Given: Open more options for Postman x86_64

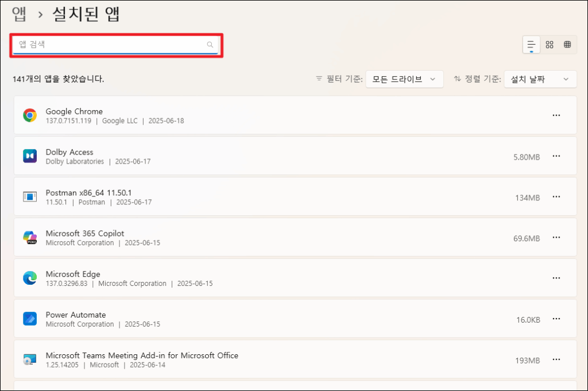Looking at the screenshot, I should [x=556, y=197].
